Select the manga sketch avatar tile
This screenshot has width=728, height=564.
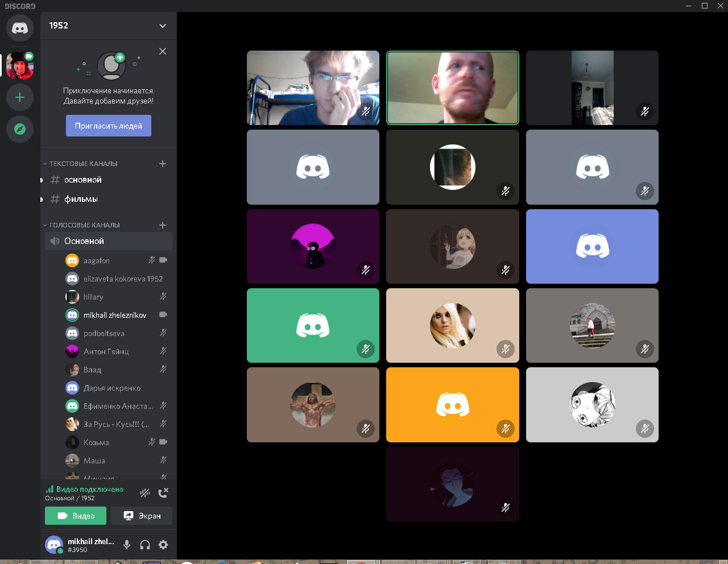click(592, 405)
